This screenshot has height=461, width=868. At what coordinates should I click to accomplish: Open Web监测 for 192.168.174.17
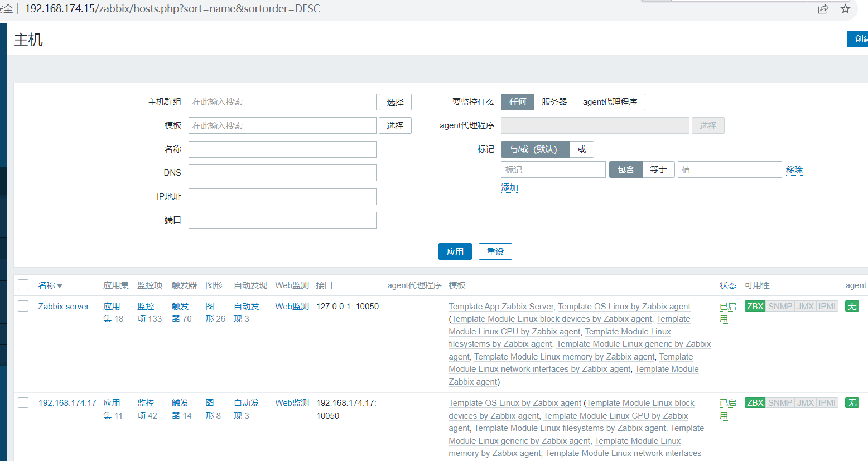292,403
